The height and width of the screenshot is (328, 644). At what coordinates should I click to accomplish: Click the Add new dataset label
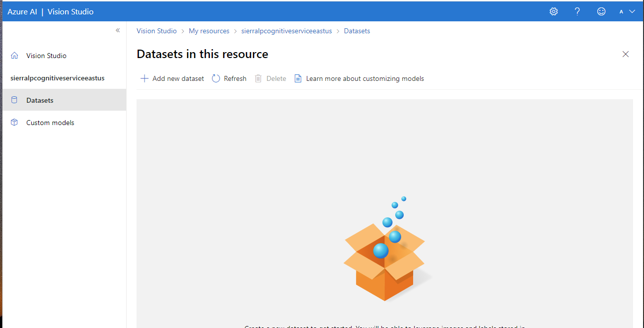pyautogui.click(x=178, y=78)
